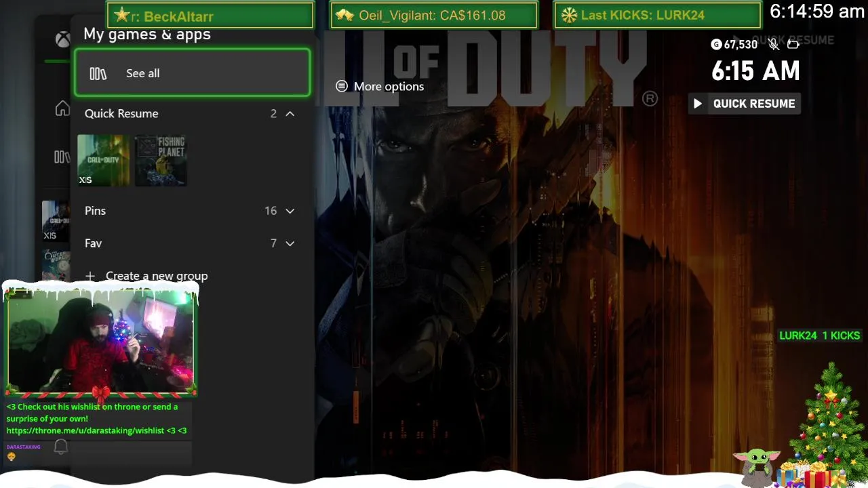Choose Create a new group
The height and width of the screenshot is (488, 868).
pos(157,276)
